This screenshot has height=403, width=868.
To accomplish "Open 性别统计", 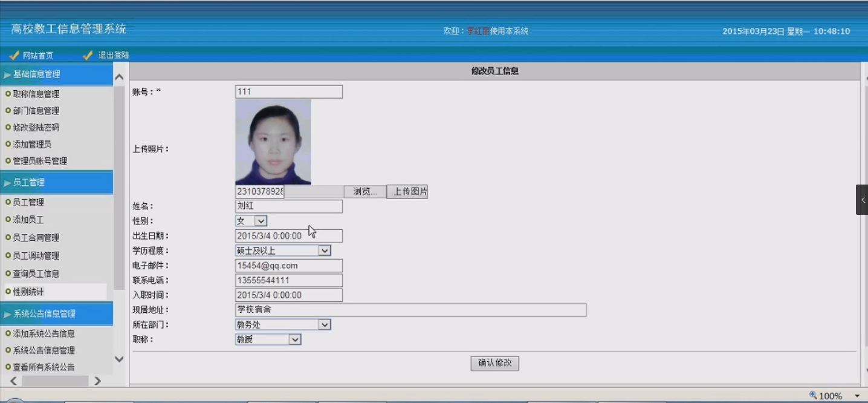I will [28, 292].
